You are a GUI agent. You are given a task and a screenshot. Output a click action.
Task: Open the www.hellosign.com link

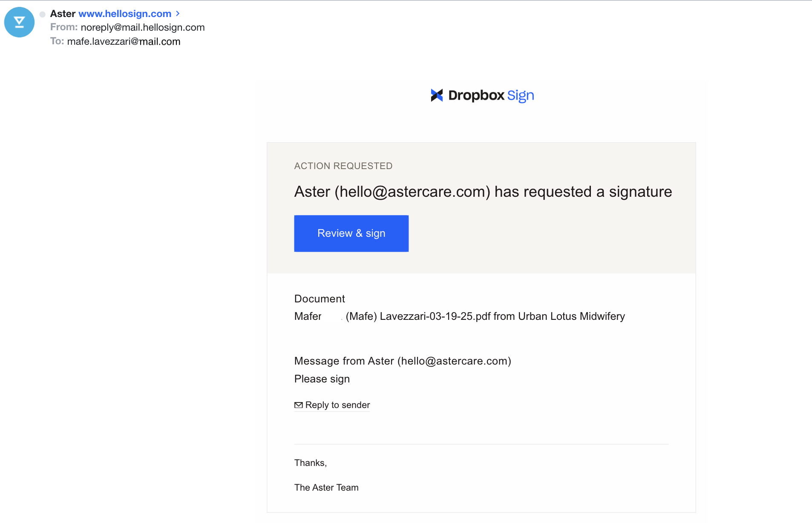coord(125,14)
